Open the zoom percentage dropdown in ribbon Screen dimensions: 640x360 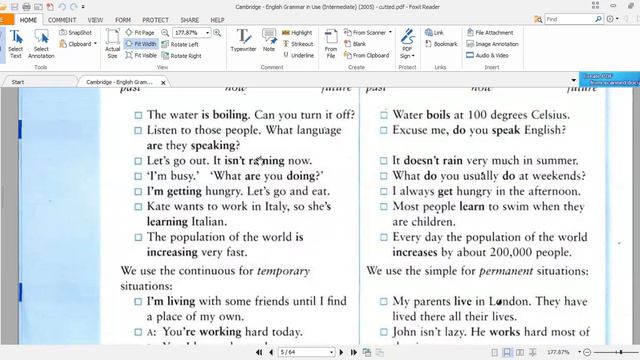[x=207, y=33]
